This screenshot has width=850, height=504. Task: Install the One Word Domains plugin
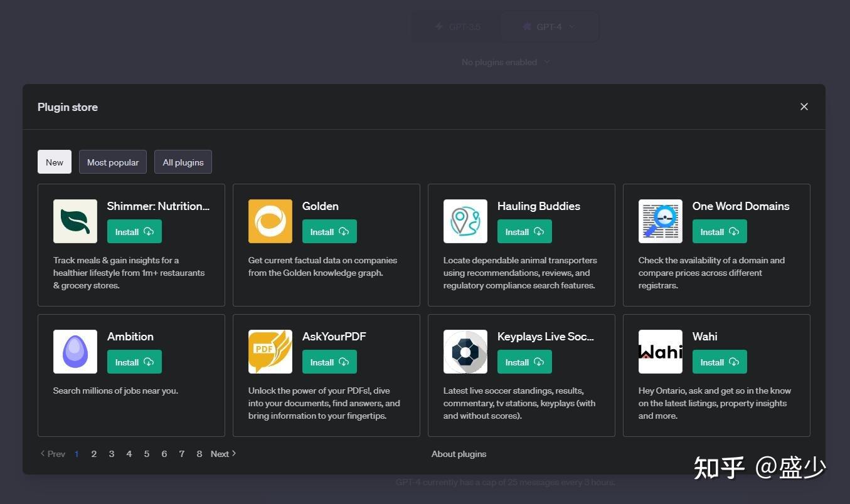pos(720,231)
